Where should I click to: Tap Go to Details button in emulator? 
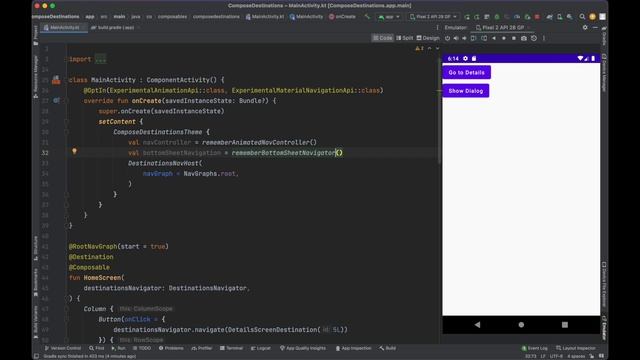(x=467, y=72)
